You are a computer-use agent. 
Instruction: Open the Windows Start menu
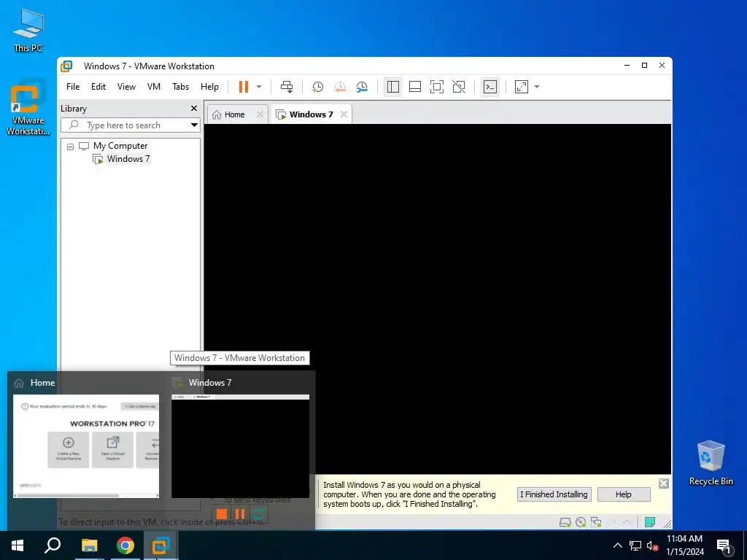point(18,545)
